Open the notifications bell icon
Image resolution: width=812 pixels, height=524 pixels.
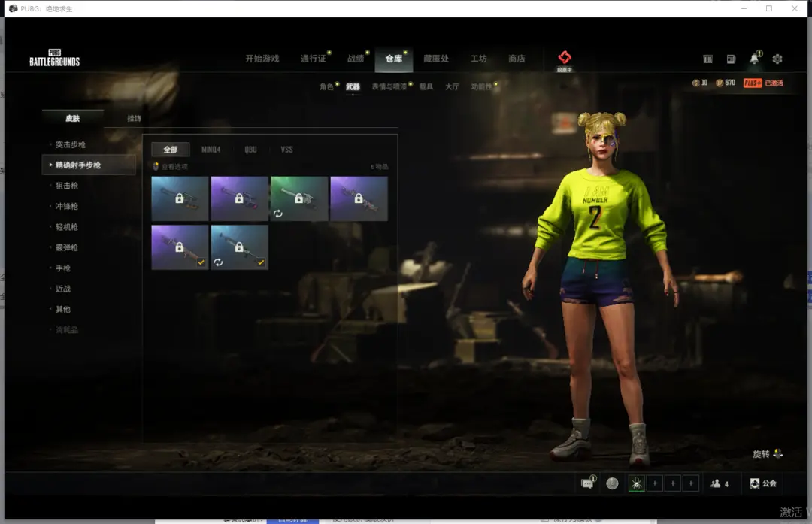pyautogui.click(x=755, y=59)
